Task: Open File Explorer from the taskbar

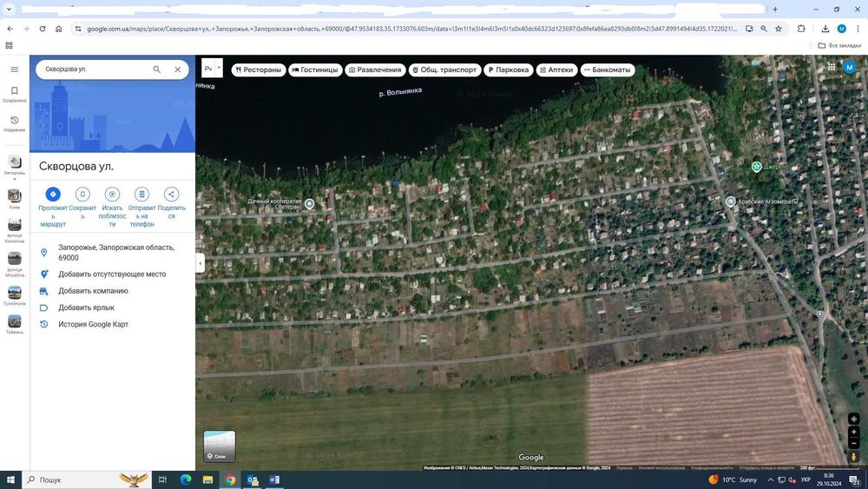Action: [207, 479]
